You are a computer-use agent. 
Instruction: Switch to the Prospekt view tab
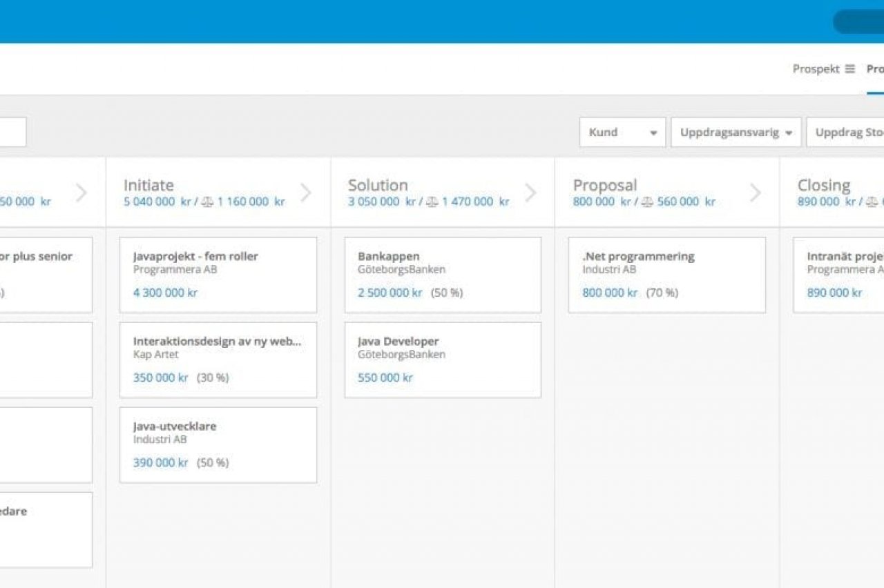click(816, 69)
